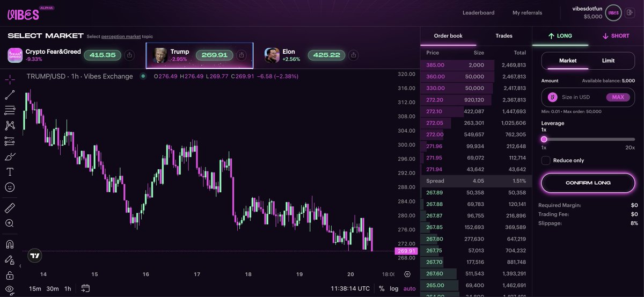
Task: Select the text annotation tool
Action: [10, 172]
